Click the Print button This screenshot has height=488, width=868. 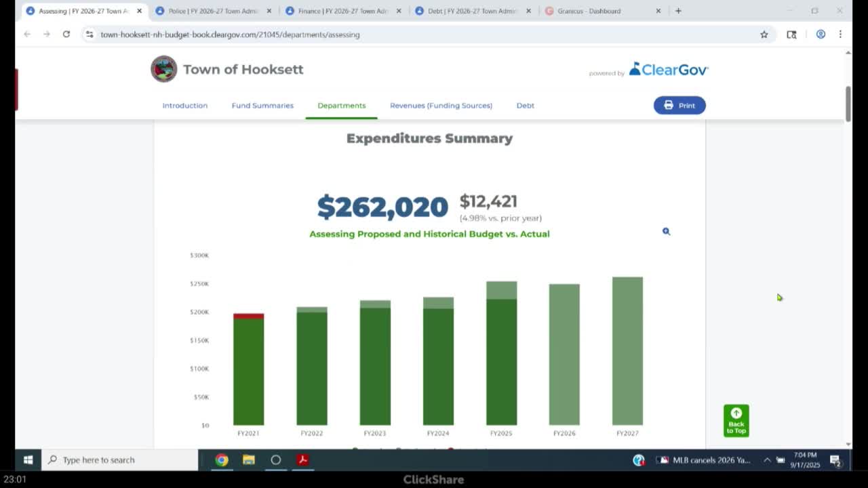tap(679, 105)
